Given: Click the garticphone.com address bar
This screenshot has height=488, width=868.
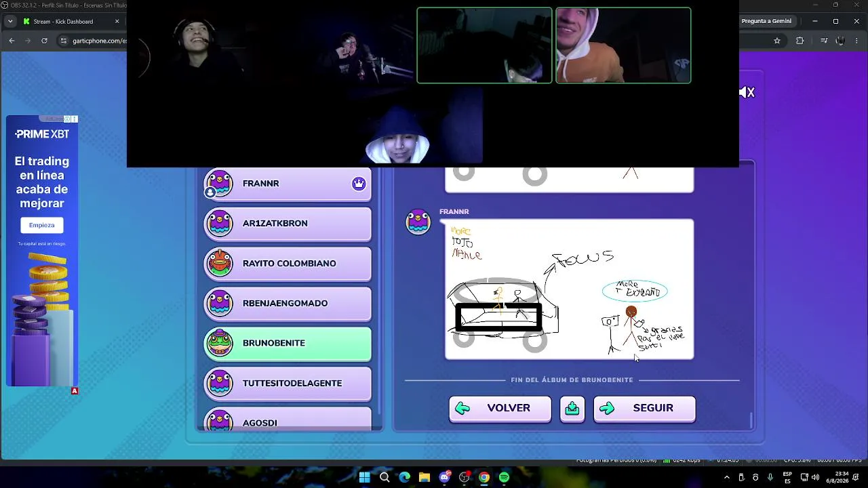Looking at the screenshot, I should coord(99,41).
